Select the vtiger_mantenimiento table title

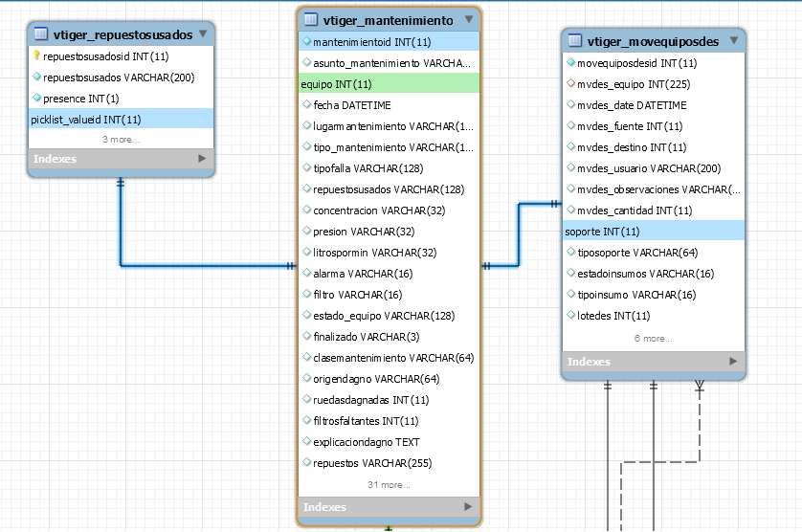coord(388,20)
